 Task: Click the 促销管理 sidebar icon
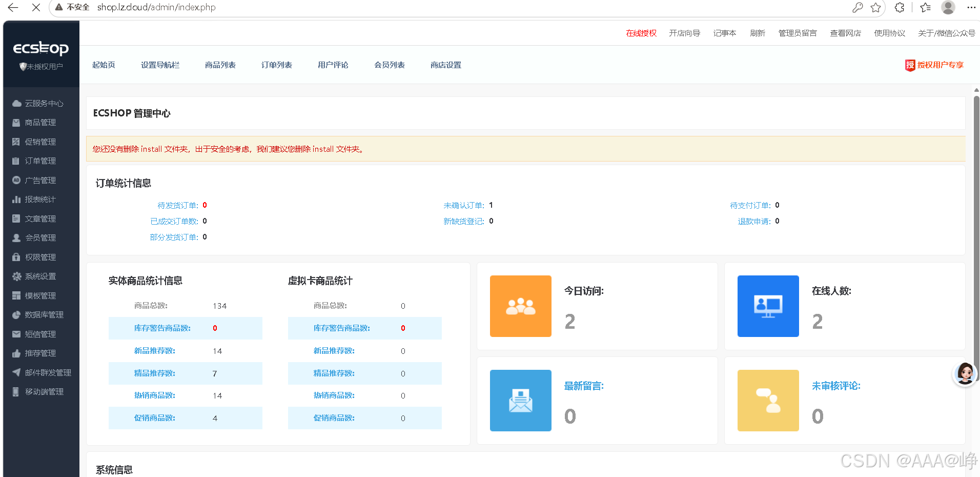[x=16, y=142]
